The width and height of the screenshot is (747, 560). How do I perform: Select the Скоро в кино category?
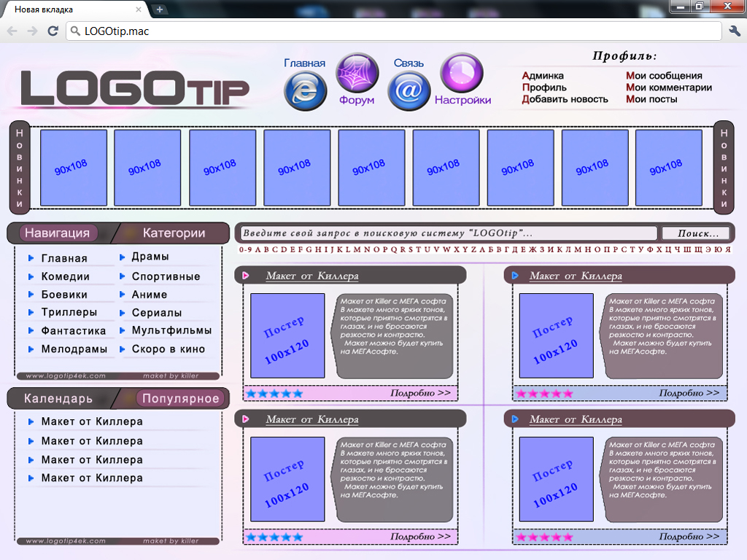(x=169, y=349)
